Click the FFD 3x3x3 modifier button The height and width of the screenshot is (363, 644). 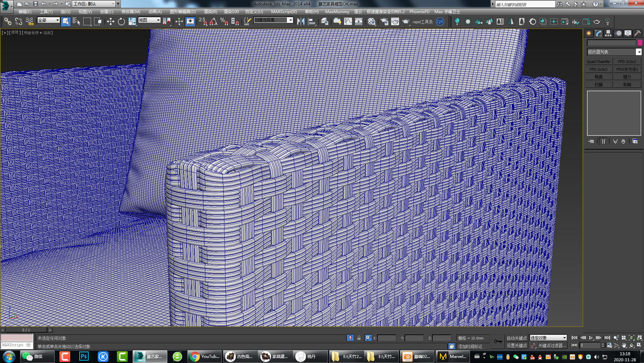[x=598, y=69]
